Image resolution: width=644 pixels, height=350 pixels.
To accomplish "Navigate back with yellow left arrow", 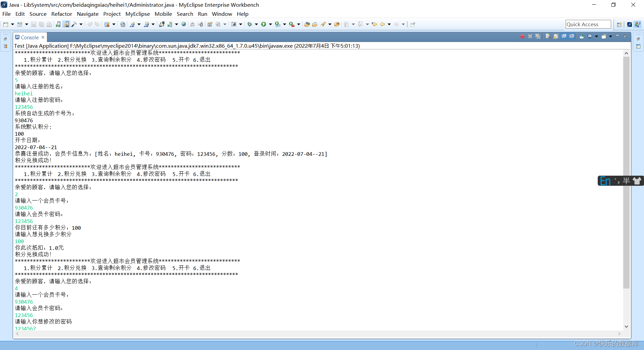I will pos(382,24).
